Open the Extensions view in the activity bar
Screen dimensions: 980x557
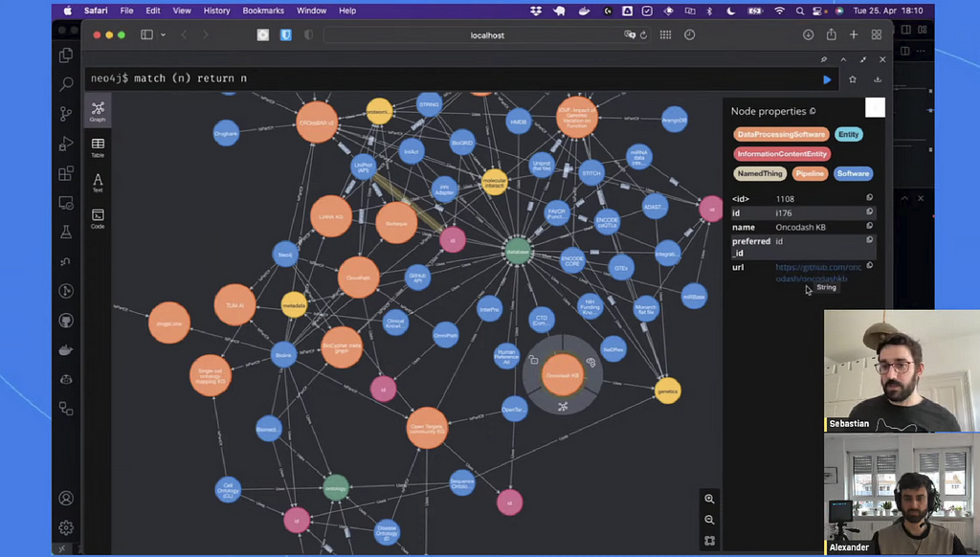tap(66, 172)
